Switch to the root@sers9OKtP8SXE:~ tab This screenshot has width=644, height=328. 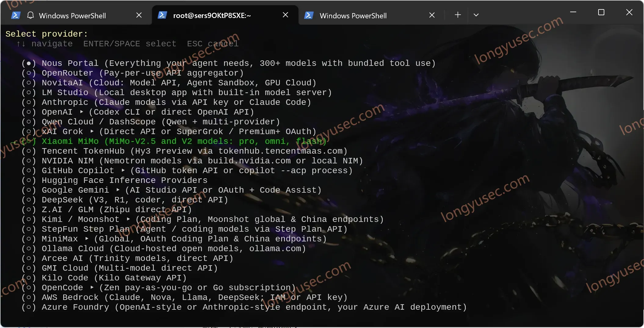(225, 15)
